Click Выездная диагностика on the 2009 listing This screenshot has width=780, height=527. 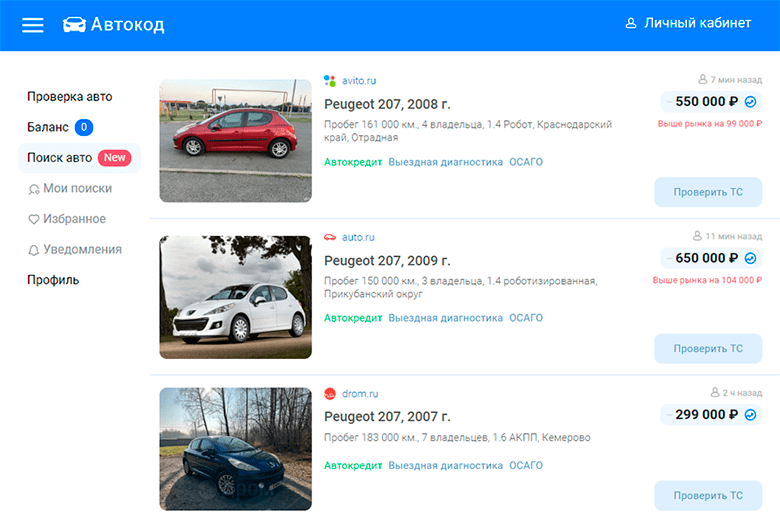point(446,318)
